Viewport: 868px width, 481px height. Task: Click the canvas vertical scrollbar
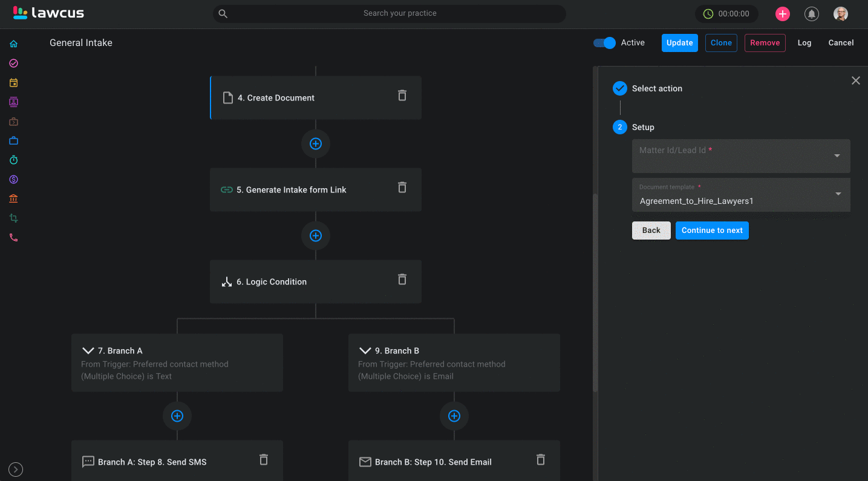595,293
